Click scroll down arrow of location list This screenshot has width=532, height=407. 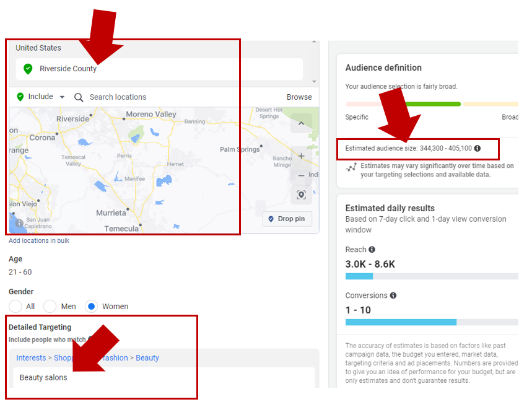(314, 82)
